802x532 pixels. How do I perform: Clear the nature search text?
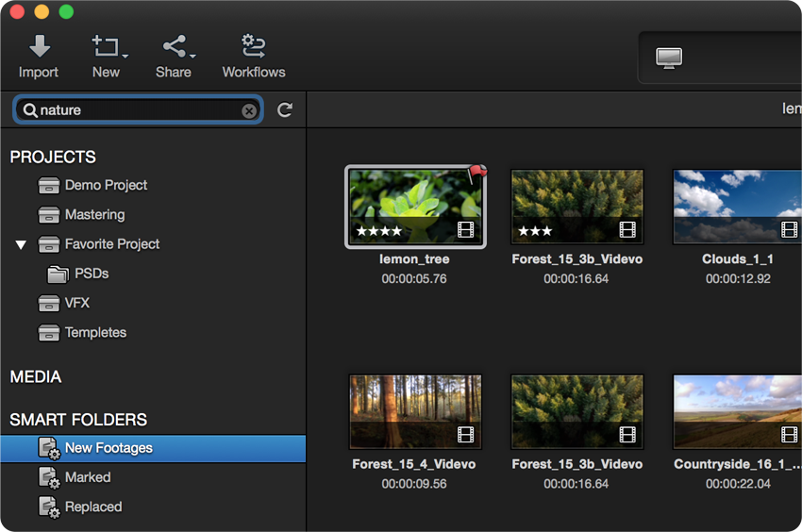(x=249, y=111)
